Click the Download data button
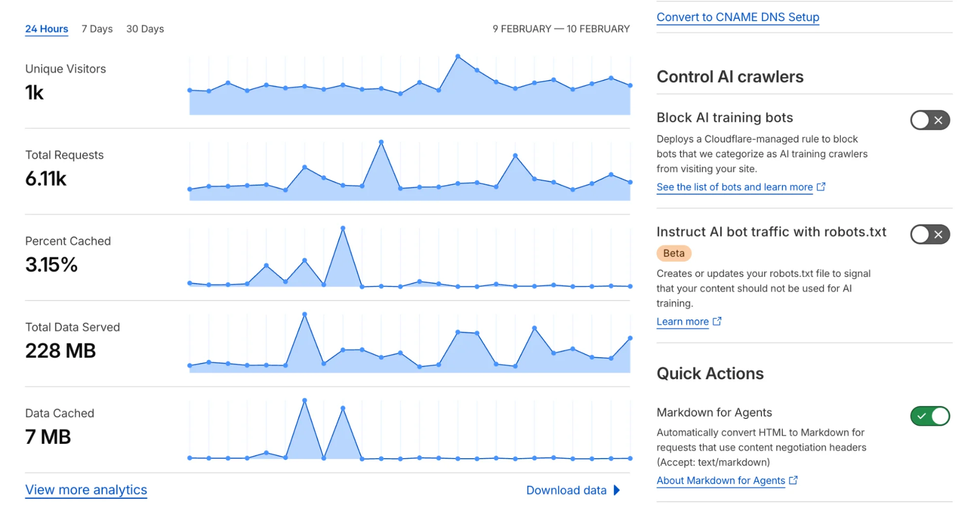The width and height of the screenshot is (980, 513). 566,490
